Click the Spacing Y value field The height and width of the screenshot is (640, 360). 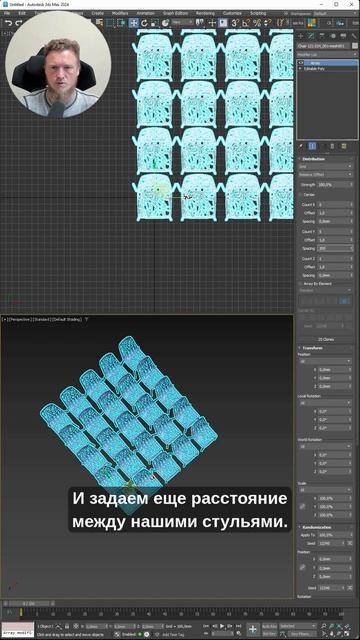pyautogui.click(x=336, y=248)
